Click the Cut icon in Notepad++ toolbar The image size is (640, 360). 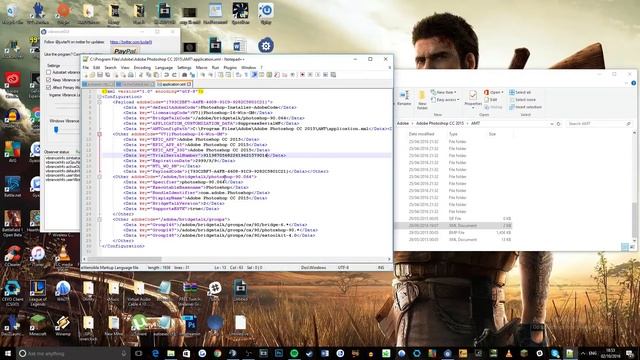pos(141,75)
